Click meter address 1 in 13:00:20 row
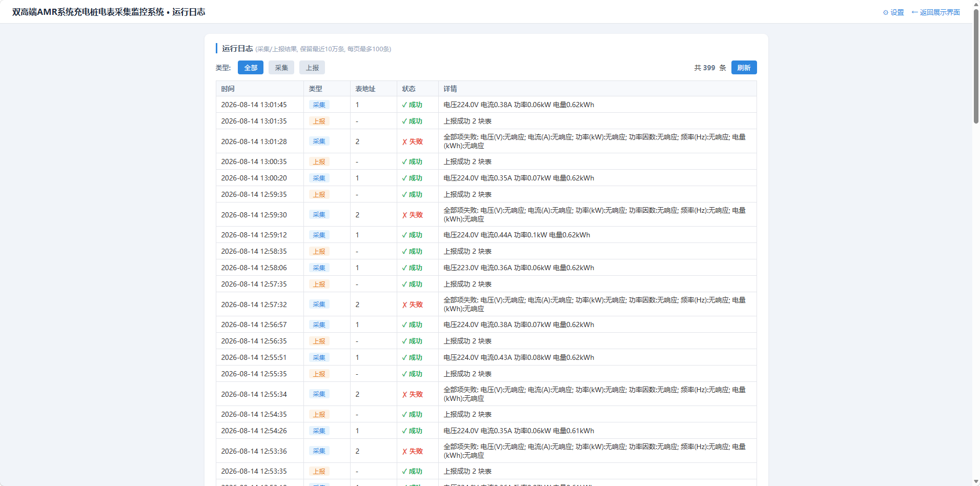Viewport: 980px width, 486px height. click(357, 178)
